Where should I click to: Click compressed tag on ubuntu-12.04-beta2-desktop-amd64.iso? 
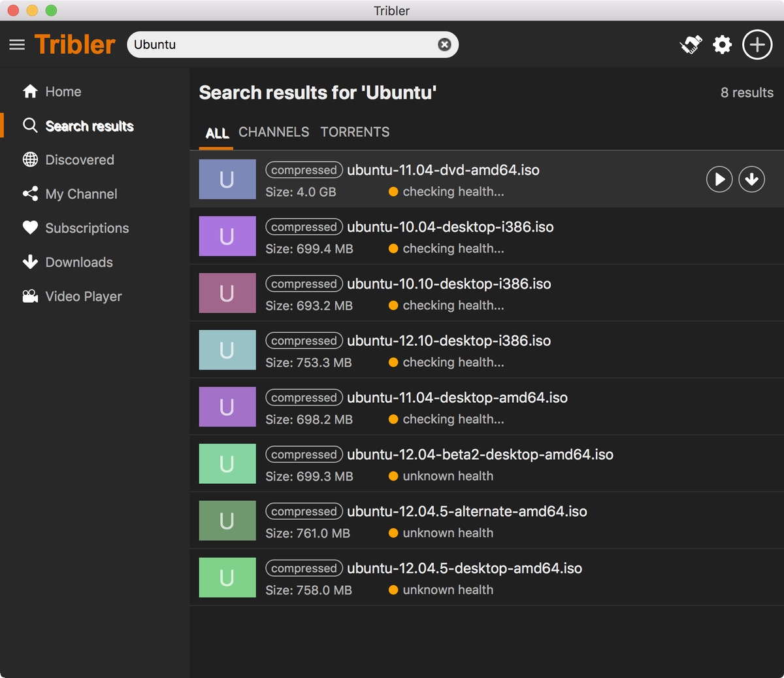tap(304, 454)
